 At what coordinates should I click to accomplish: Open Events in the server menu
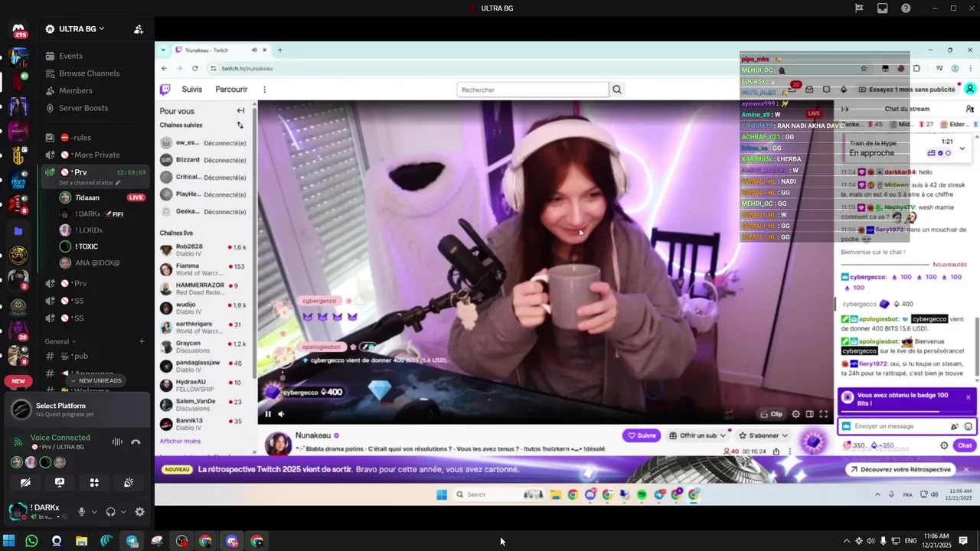tap(70, 56)
